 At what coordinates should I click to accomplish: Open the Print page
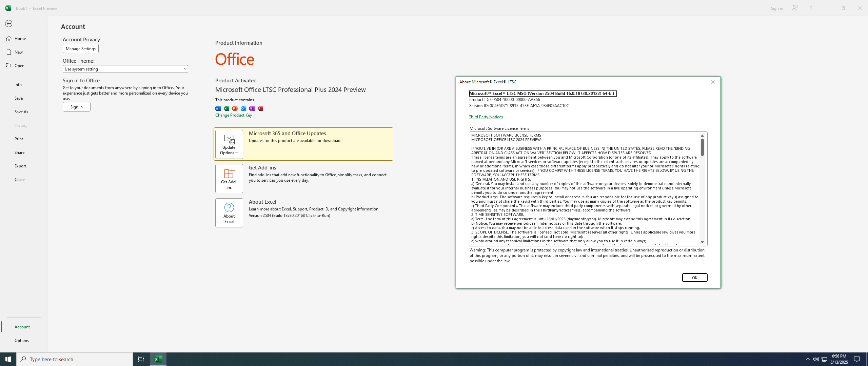(23, 139)
